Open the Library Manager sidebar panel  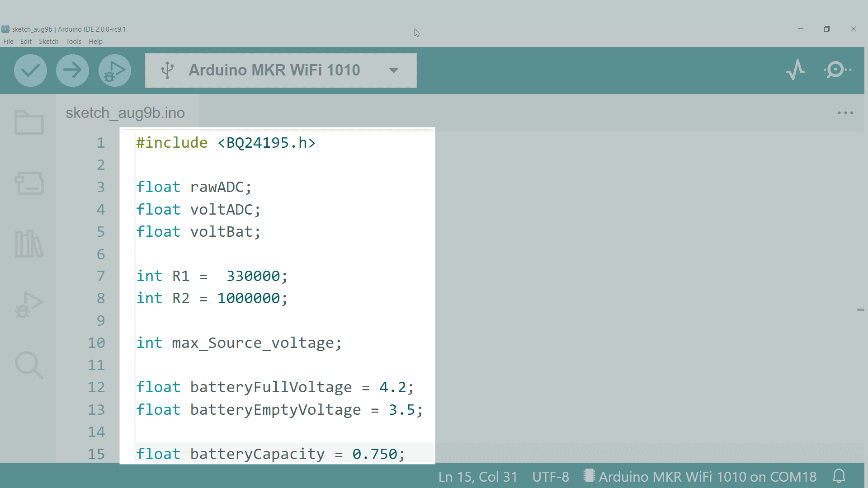click(x=29, y=244)
